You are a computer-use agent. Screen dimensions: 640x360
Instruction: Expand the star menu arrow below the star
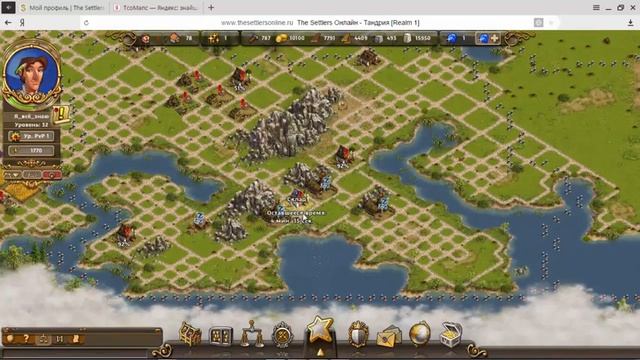[320, 352]
